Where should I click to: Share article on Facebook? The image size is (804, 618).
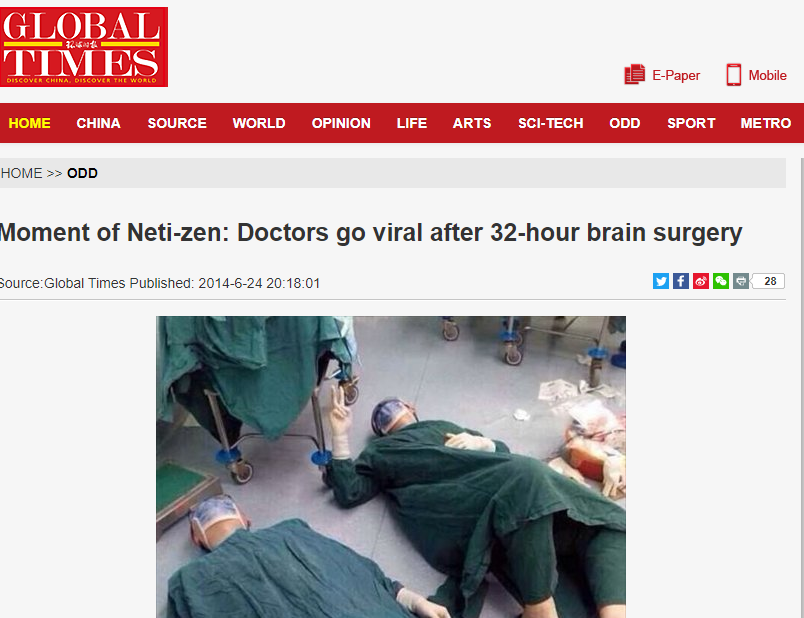[x=680, y=281]
